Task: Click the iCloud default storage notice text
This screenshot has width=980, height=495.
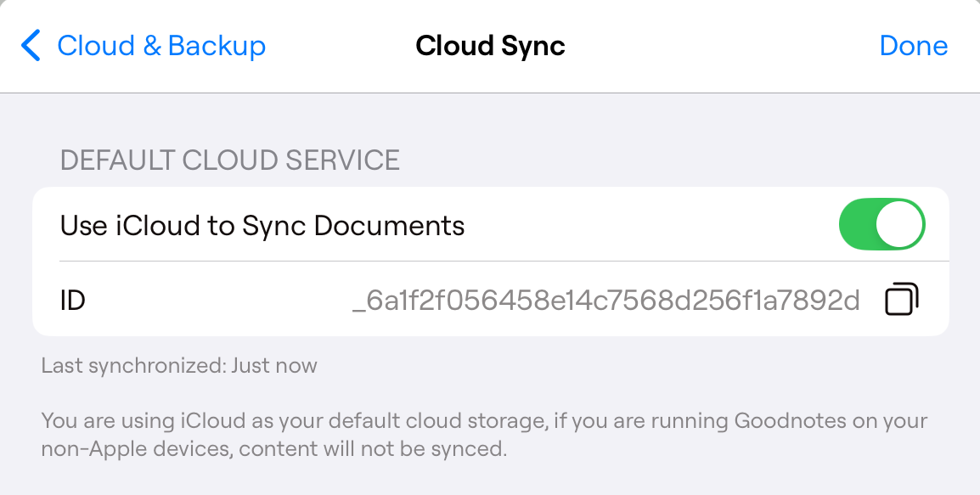Action: tap(484, 435)
